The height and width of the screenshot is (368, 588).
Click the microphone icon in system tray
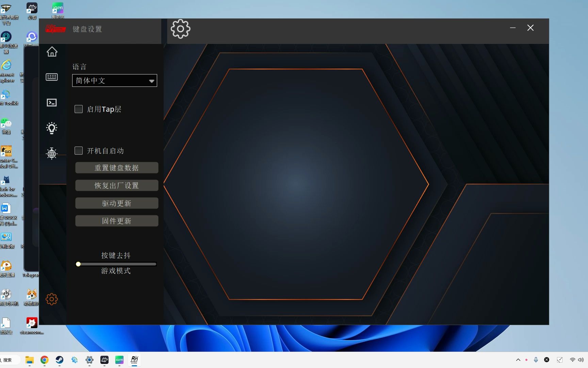click(536, 360)
